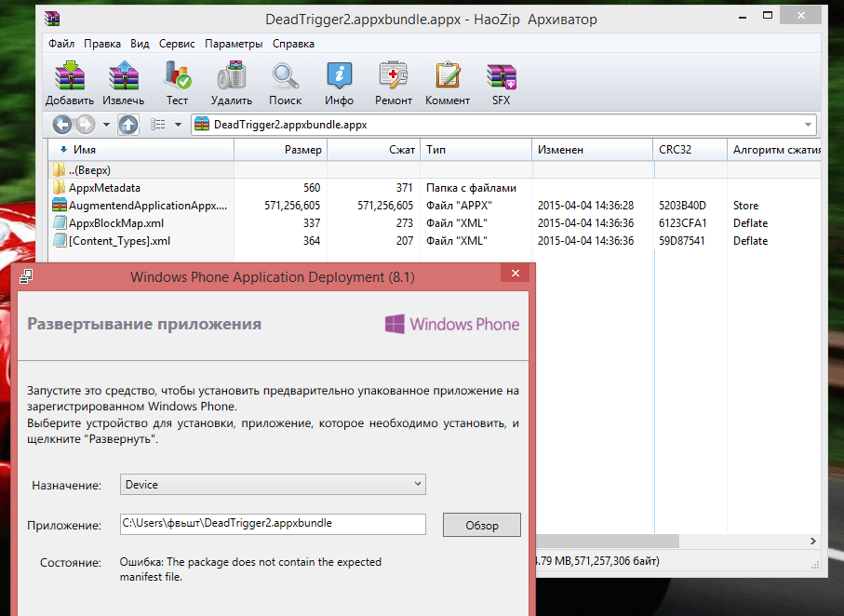Create SFX archive icon

(502, 76)
